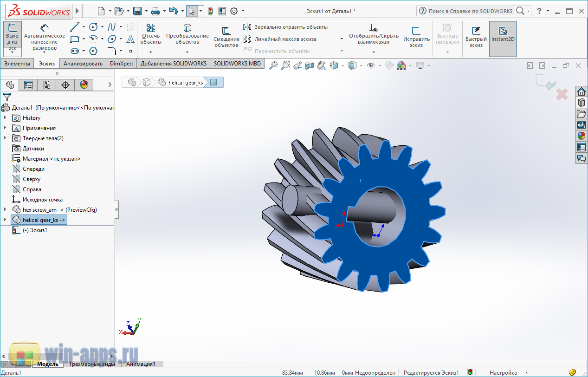Click the Save icon

[137, 11]
